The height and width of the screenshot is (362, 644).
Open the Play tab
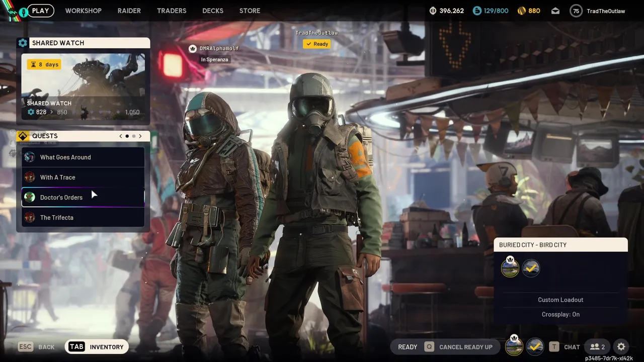40,11
